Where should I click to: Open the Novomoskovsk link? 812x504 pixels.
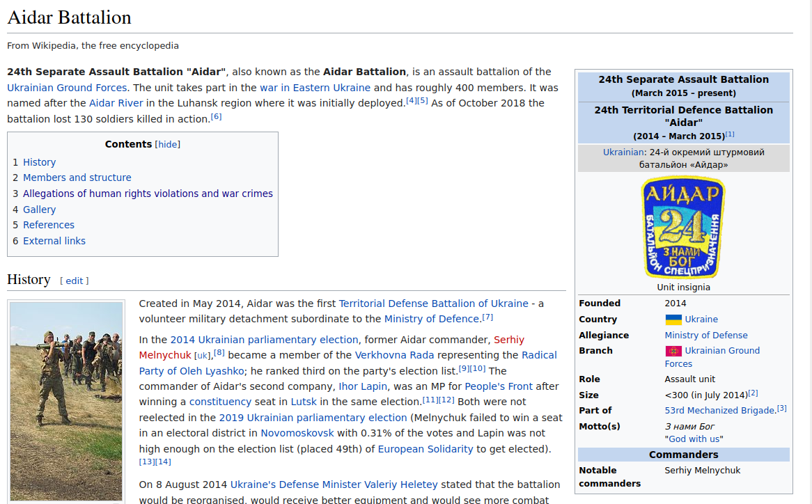click(297, 434)
